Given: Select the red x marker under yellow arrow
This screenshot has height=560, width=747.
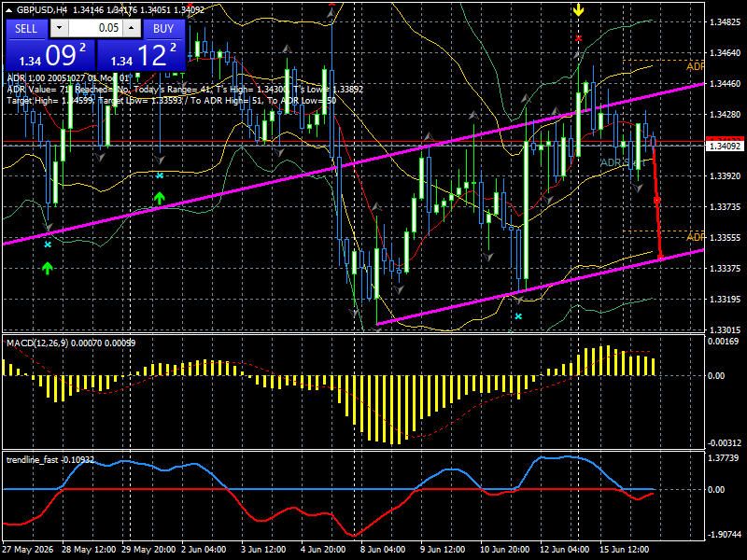Looking at the screenshot, I should coord(578,38).
